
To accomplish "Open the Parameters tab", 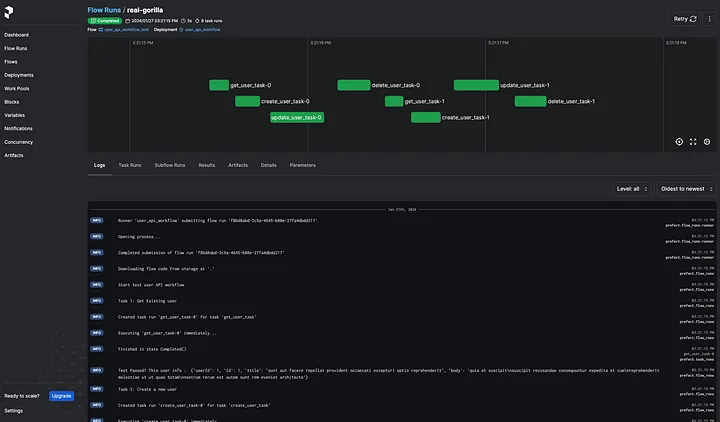I will 303,165.
